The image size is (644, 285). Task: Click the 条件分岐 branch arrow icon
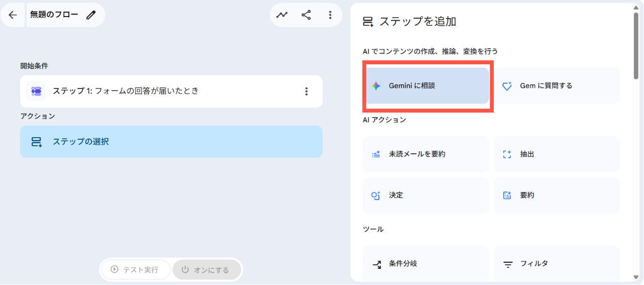tap(376, 264)
